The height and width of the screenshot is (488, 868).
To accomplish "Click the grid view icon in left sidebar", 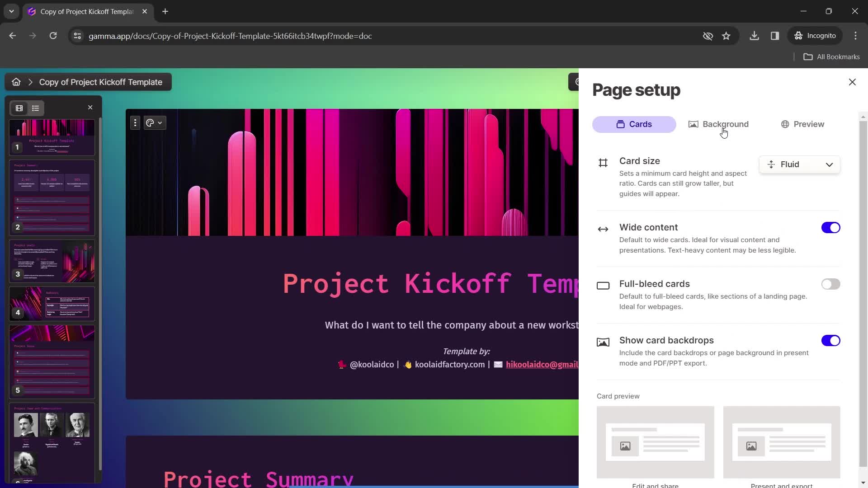I will 19,108.
